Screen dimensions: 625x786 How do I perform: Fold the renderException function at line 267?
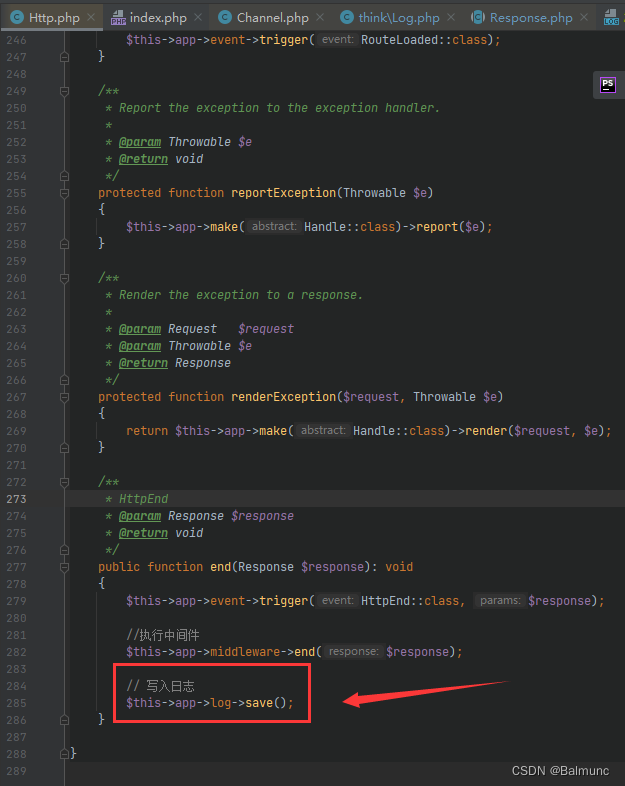pos(64,397)
